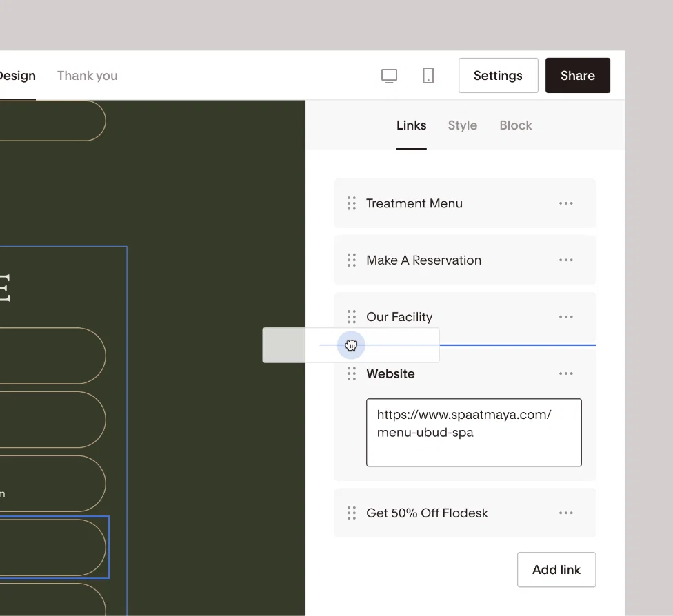Switch to mobile preview icon
Screen dimensions: 673x616
[x=428, y=76]
